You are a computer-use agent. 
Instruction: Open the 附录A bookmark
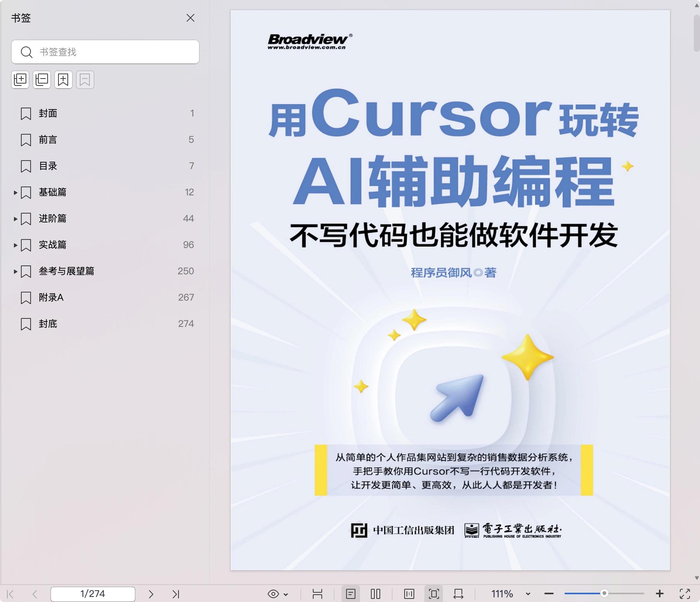coord(51,298)
